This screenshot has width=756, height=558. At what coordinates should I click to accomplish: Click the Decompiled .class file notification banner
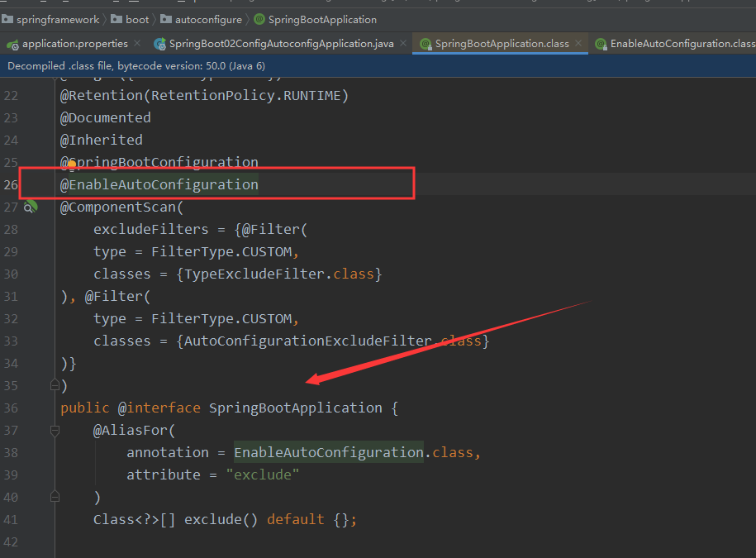[x=378, y=66]
